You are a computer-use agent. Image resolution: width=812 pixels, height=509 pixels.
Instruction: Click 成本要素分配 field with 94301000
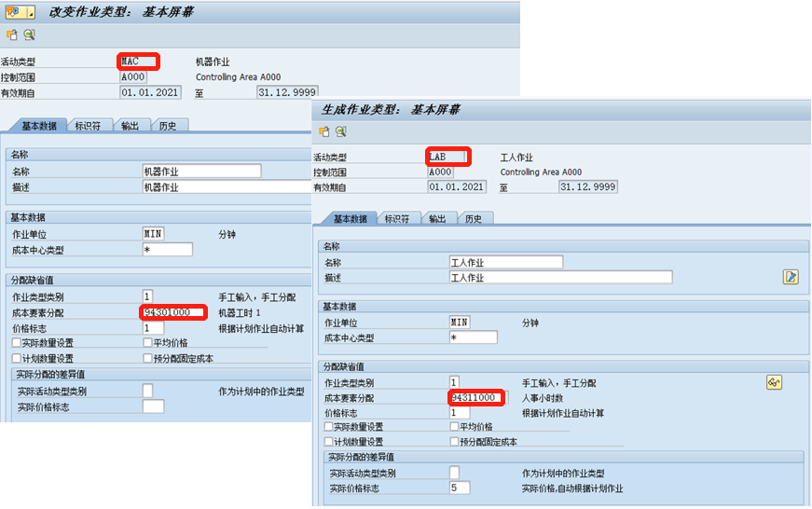pyautogui.click(x=173, y=312)
